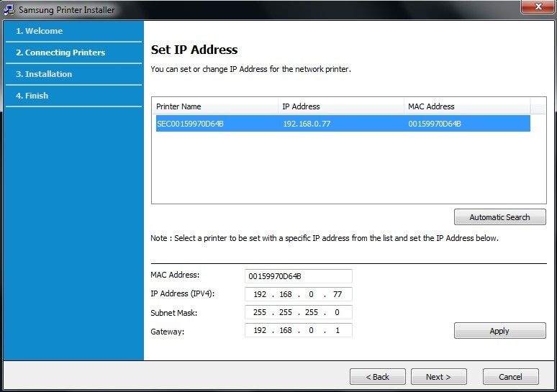Select the 4. Finish step
Viewport: 557px width, 392px height.
click(32, 96)
